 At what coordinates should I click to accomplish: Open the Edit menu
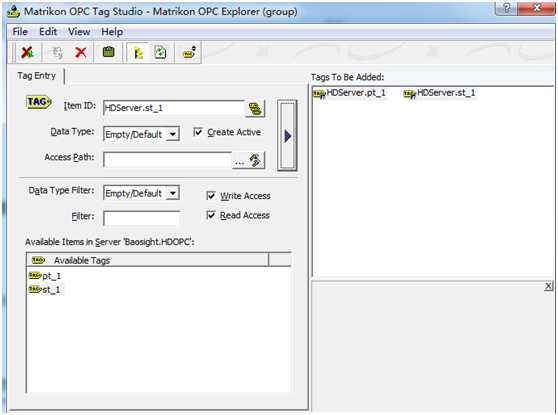click(x=48, y=32)
